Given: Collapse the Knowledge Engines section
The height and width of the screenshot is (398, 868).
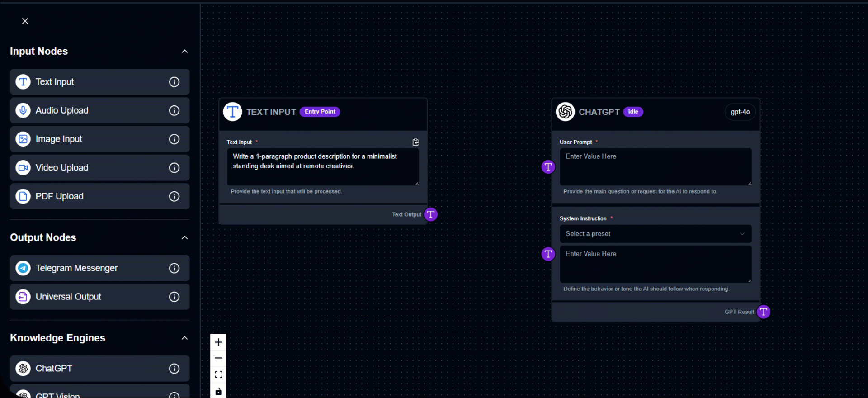Looking at the screenshot, I should 184,338.
